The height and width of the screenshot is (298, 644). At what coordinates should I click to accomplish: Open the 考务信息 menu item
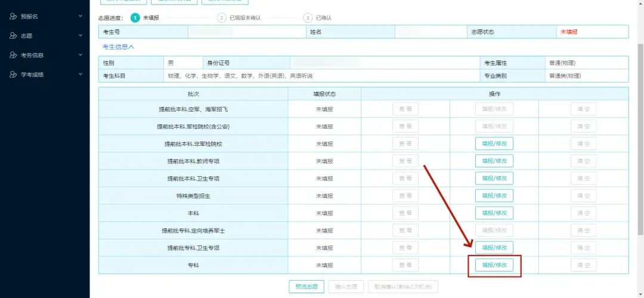[x=32, y=55]
